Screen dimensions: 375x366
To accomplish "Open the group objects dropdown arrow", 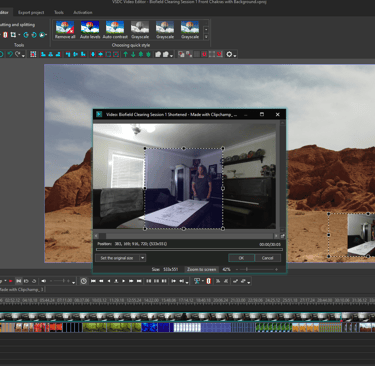I will click(x=171, y=55).
